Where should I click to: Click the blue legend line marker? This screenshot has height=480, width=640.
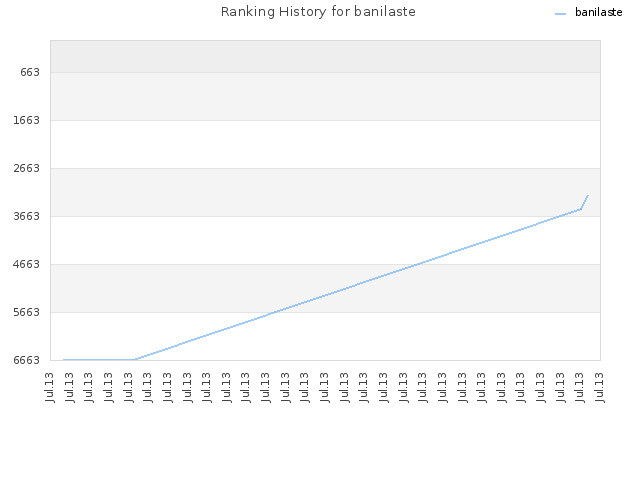tap(560, 14)
